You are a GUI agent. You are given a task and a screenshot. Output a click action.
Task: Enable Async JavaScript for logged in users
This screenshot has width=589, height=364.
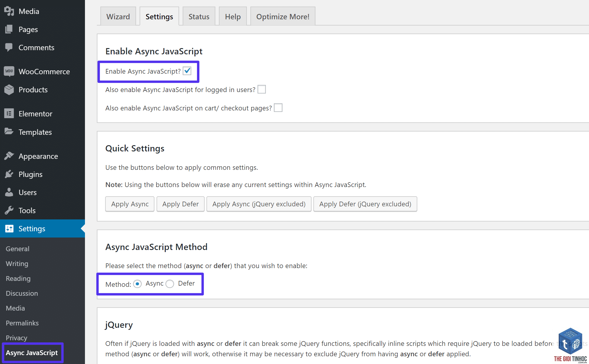coord(262,89)
